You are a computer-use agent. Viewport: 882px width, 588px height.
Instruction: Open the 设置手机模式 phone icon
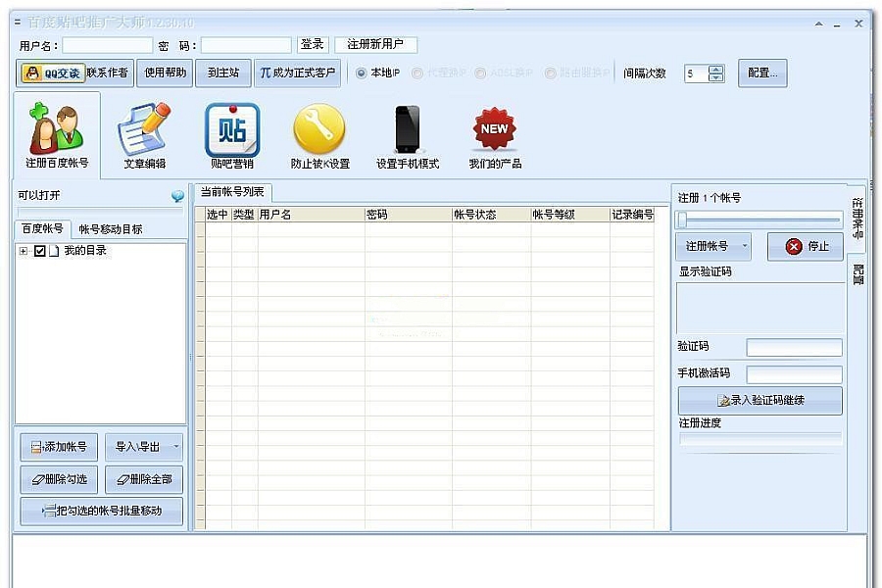pos(408,135)
